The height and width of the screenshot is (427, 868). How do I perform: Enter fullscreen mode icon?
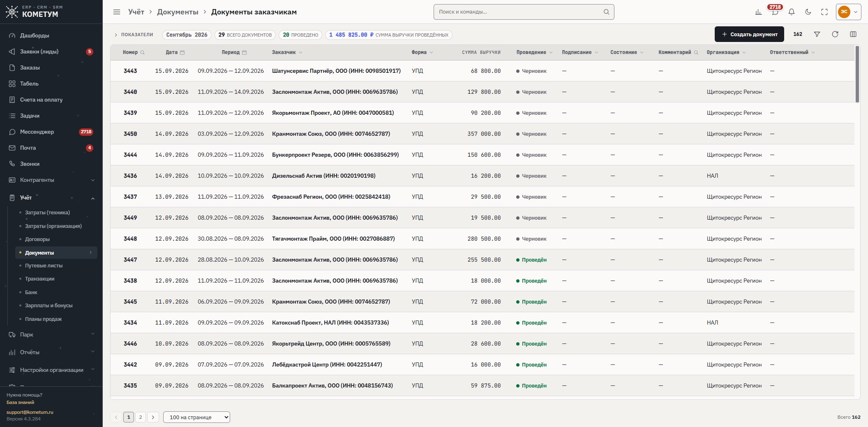(x=824, y=12)
